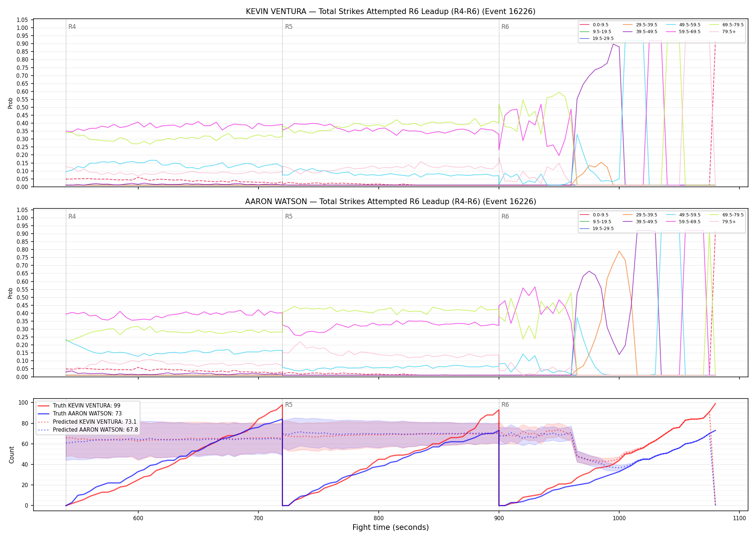The height and width of the screenshot is (540, 756).
Task: Select 0.0-9.5 in Aaron Watson legend
Action: 594,215
